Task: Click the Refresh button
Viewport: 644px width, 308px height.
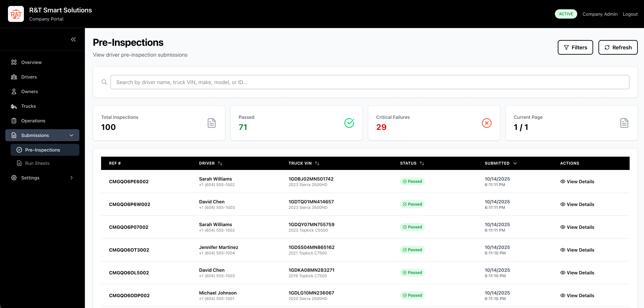Action: click(618, 47)
